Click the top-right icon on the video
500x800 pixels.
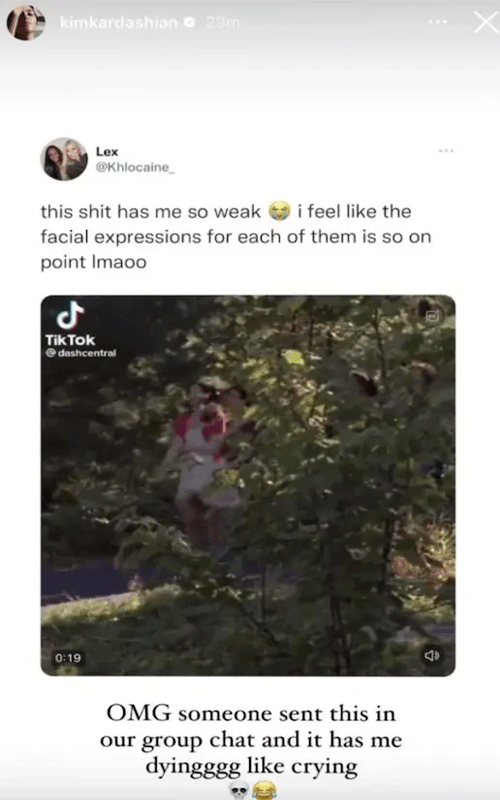[x=433, y=316]
